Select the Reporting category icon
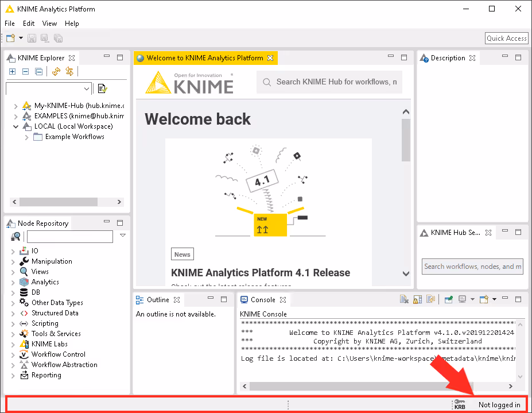The width and height of the screenshot is (532, 413). [24, 375]
